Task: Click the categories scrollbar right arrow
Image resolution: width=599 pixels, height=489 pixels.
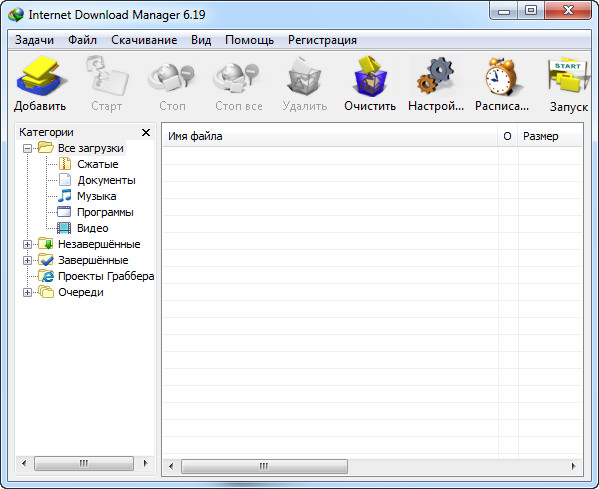Action: (145, 463)
